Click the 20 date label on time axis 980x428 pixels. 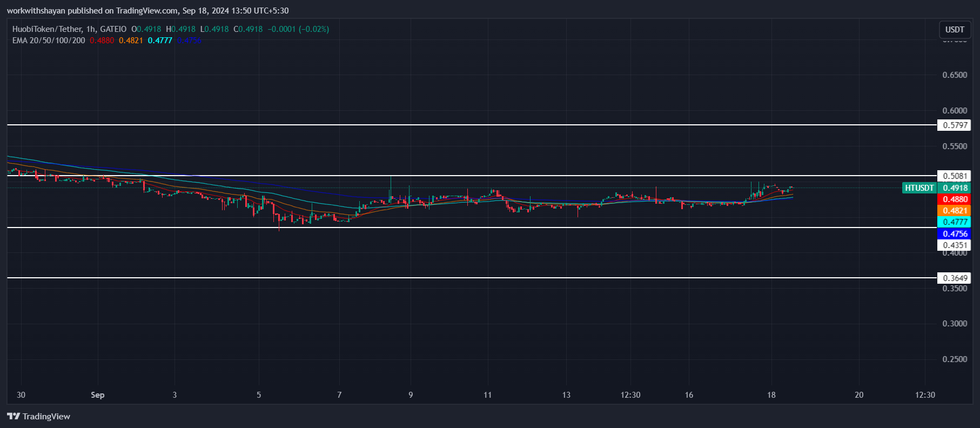[859, 395]
